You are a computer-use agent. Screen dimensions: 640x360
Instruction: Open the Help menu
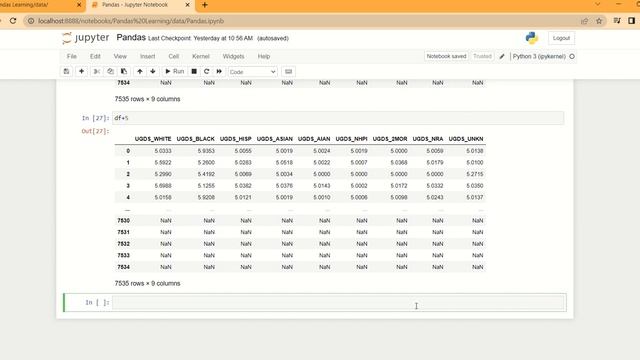pos(264,56)
